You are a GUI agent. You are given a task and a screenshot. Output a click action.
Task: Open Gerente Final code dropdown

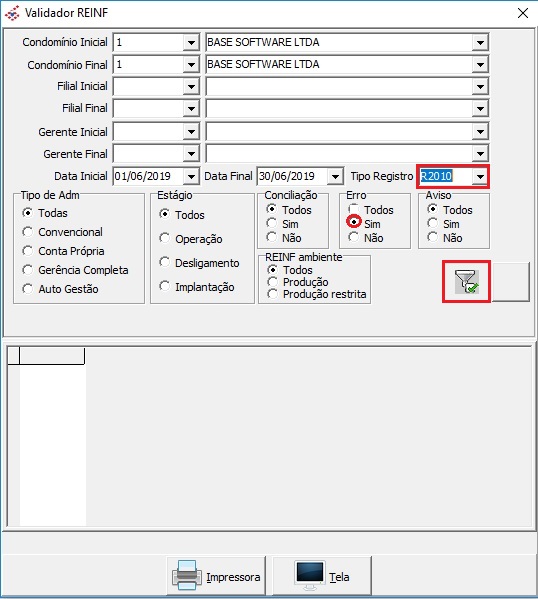[191, 154]
